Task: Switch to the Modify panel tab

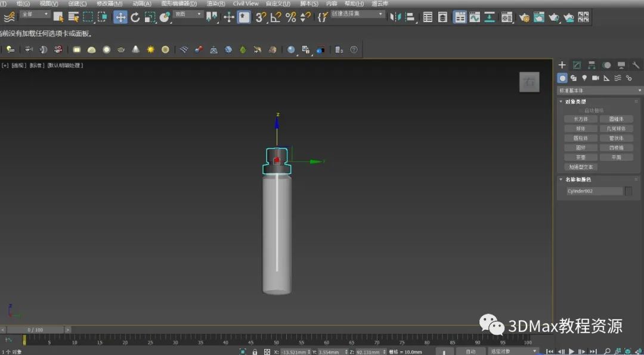Action: [x=577, y=65]
